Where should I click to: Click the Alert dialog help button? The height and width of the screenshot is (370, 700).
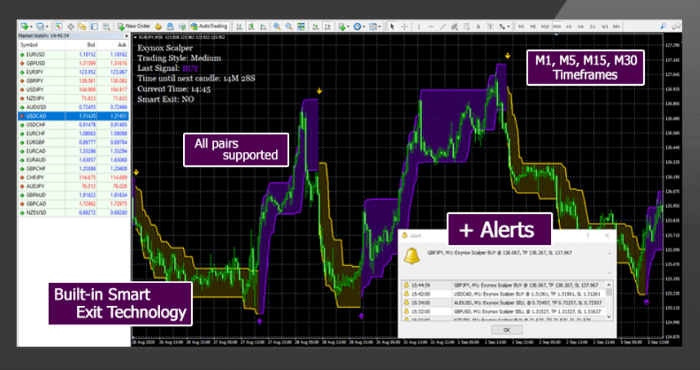click(x=588, y=235)
